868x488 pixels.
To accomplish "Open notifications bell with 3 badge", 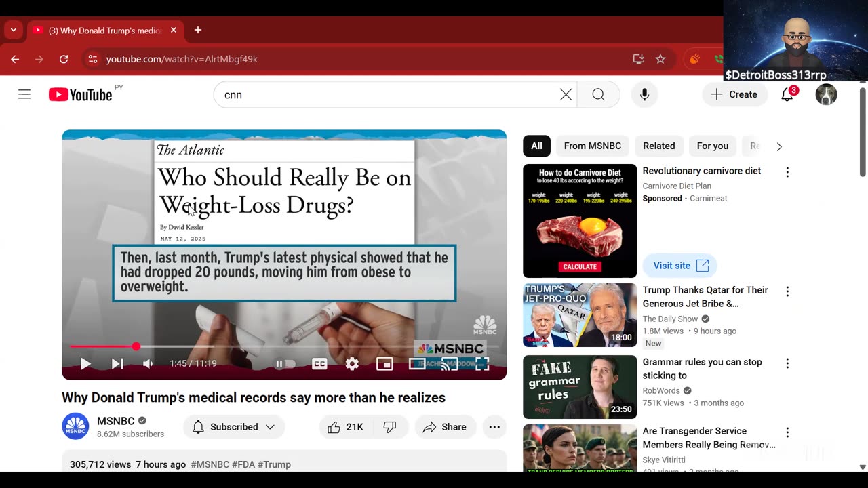I will click(x=787, y=94).
